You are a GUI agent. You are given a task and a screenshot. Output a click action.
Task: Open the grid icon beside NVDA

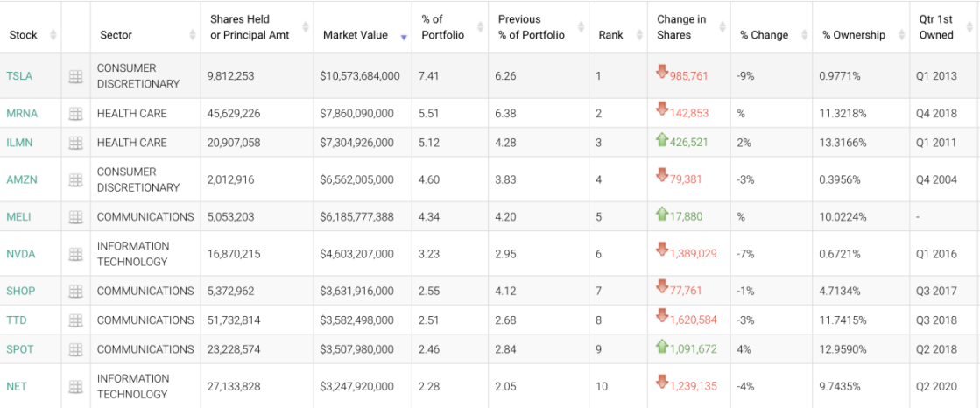coord(75,254)
